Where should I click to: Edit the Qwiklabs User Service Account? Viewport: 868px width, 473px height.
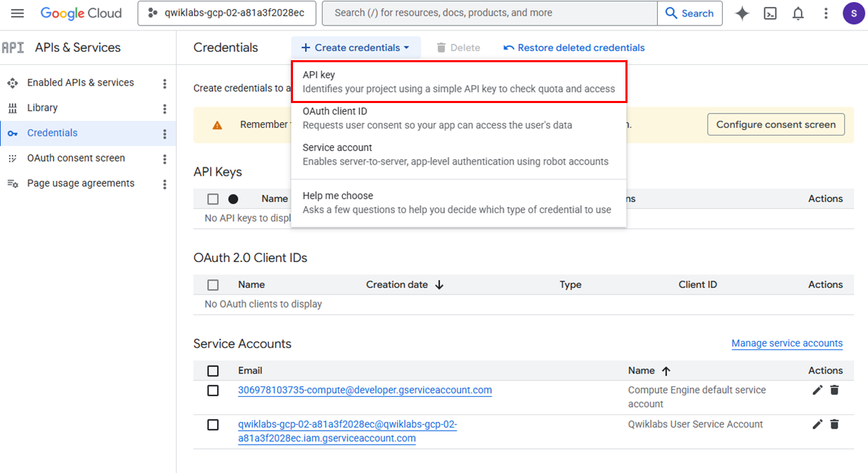pyautogui.click(x=818, y=424)
